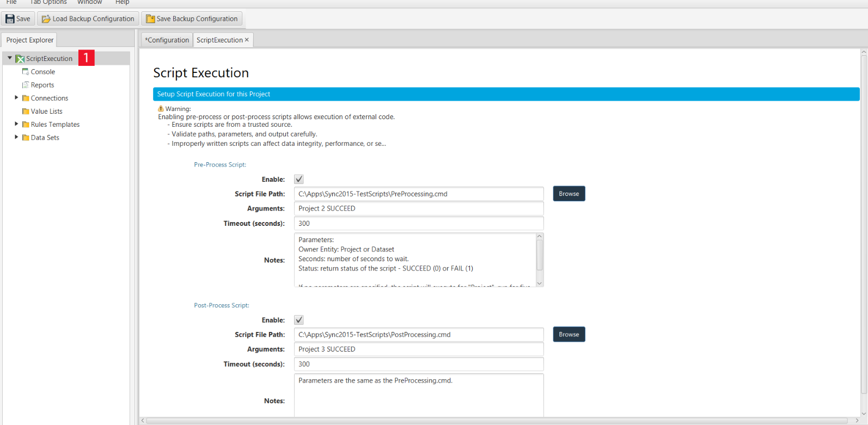Click the Pre-Process Arguments field
Viewport: 868px width, 425px height.
tap(419, 209)
